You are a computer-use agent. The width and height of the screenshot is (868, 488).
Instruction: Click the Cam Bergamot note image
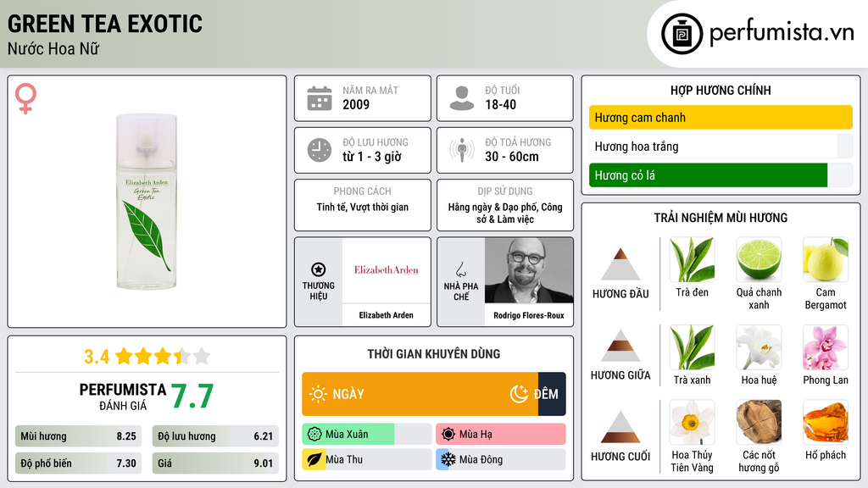[x=826, y=260]
